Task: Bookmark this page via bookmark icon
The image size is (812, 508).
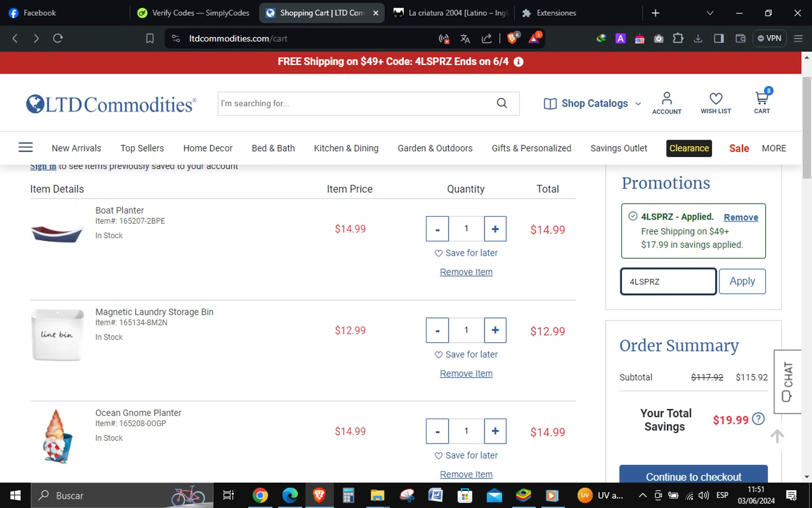Action: [150, 38]
